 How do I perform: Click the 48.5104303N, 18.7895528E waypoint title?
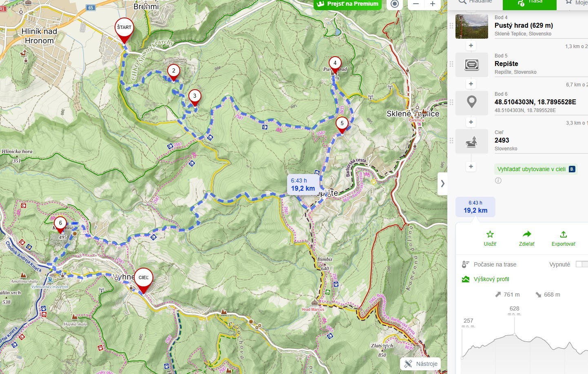(535, 102)
